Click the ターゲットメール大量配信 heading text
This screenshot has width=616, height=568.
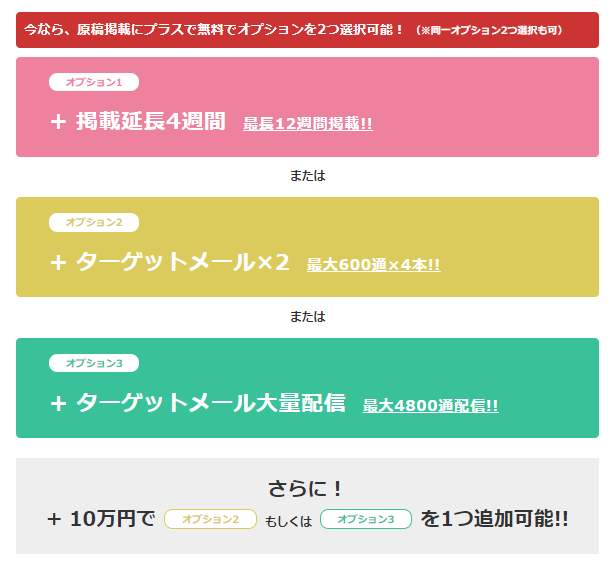[211, 403]
